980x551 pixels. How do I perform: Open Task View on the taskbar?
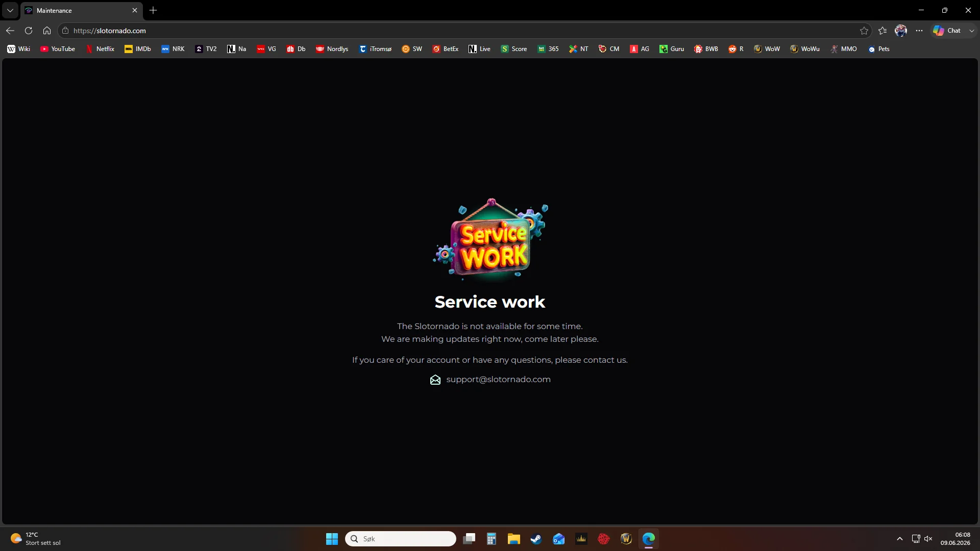click(x=469, y=539)
